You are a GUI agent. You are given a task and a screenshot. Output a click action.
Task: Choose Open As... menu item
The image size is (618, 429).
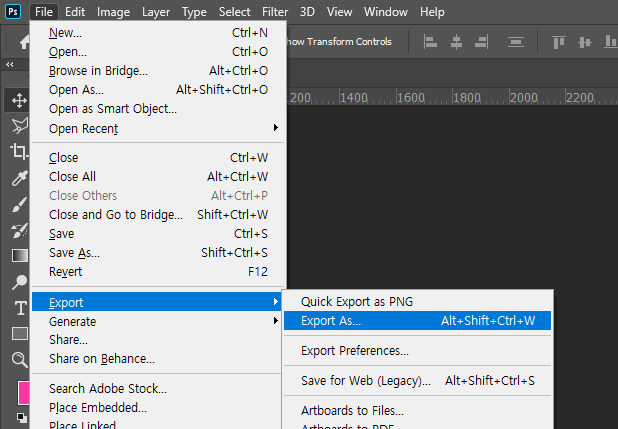[158, 90]
